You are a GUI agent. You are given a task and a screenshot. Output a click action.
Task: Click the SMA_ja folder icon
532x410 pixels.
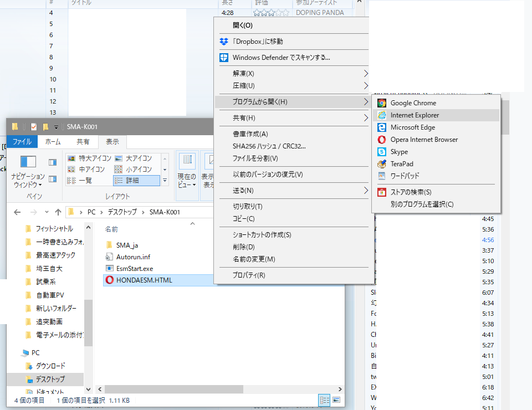tap(109, 245)
